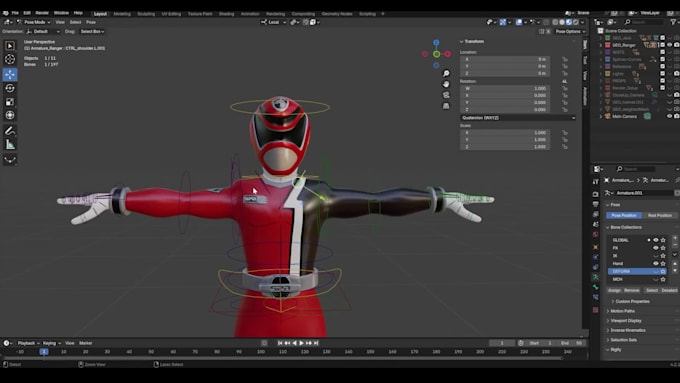The image size is (680, 383).
Task: Select the Transform tool
Action: [x=10, y=115]
